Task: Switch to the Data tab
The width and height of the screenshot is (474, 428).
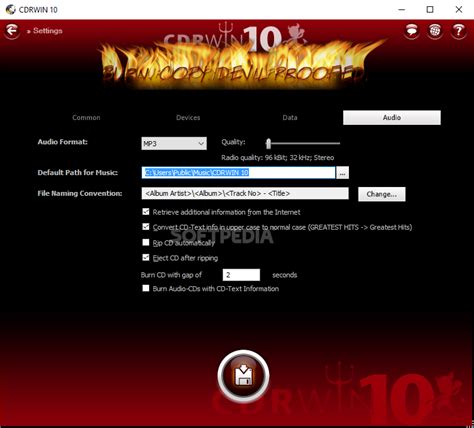Action: [x=290, y=118]
